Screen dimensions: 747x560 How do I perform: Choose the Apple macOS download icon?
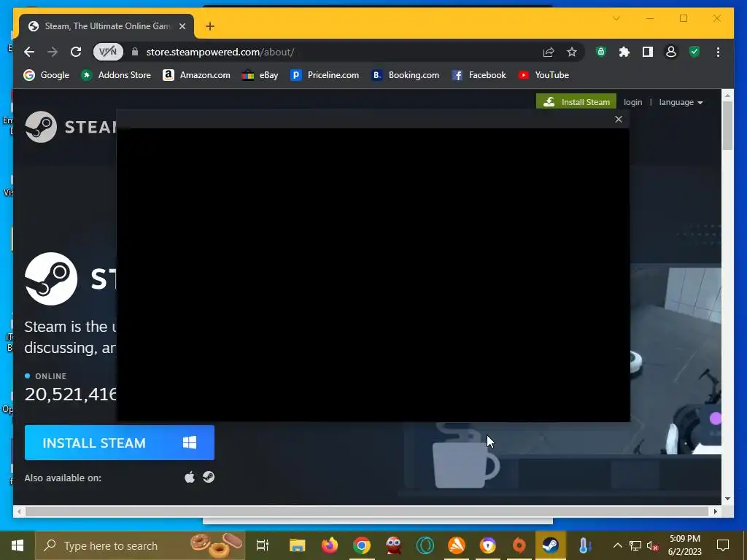point(190,477)
